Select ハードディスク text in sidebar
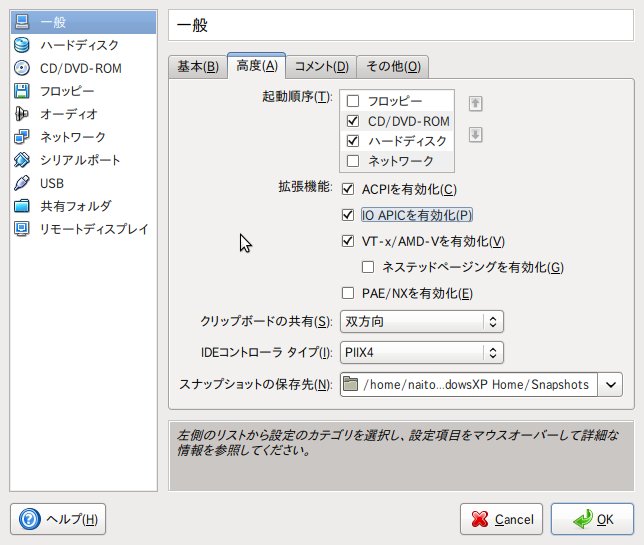The height and width of the screenshot is (545, 644). (x=80, y=45)
